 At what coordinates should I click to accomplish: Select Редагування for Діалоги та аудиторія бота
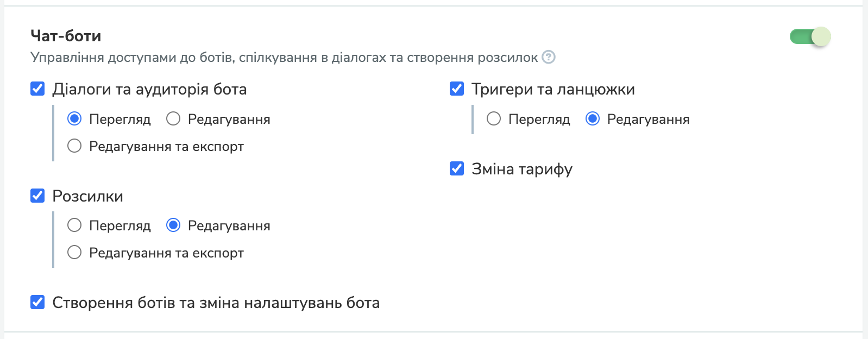[174, 118]
